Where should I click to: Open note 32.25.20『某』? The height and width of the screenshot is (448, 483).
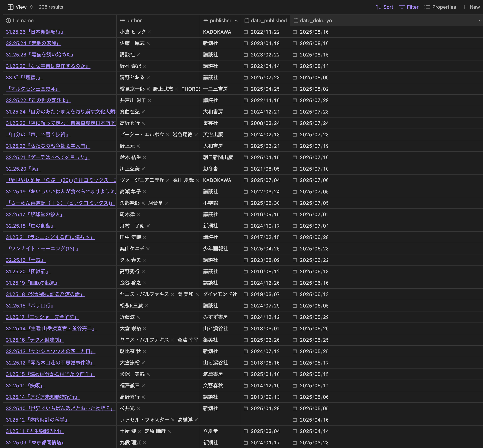(x=23, y=169)
